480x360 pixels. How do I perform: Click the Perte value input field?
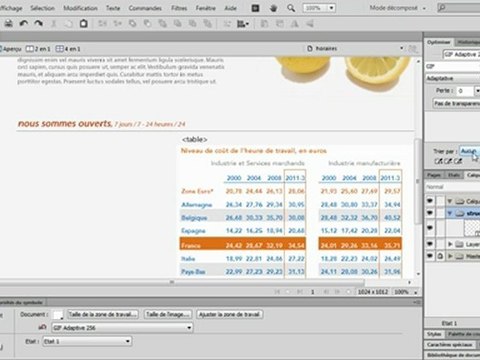point(465,91)
